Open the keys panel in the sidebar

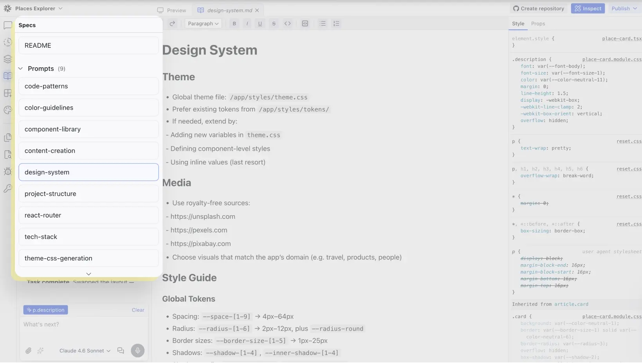tap(7, 189)
